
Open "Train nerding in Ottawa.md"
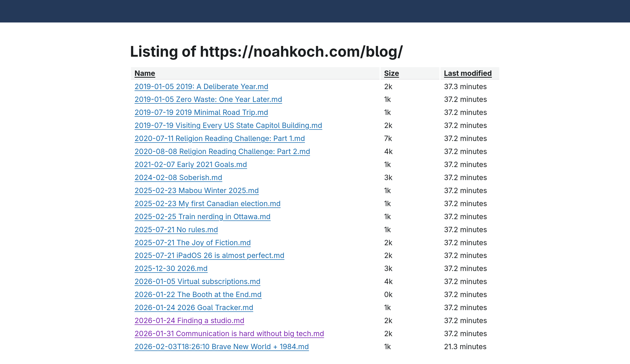202,217
